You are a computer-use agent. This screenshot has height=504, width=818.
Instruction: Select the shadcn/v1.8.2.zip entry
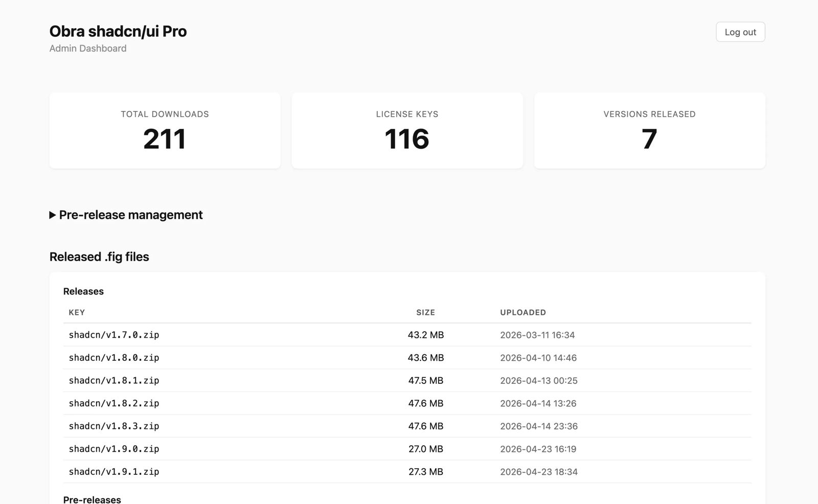(x=407, y=403)
